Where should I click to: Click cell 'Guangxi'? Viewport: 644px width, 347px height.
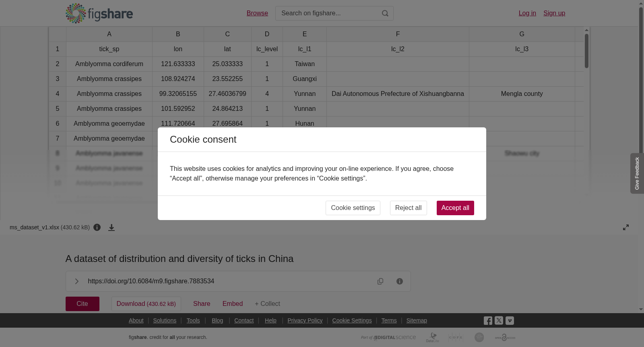[x=305, y=79]
